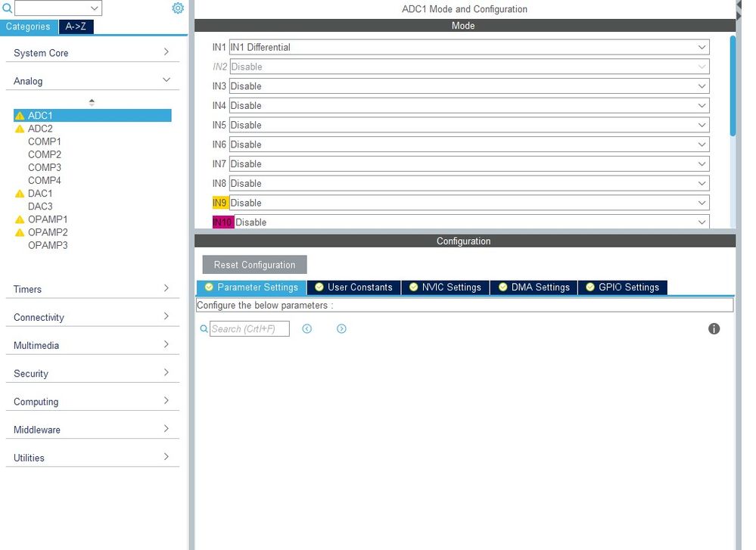Click the magenta-highlighted IN10 label
The height and width of the screenshot is (550, 756).
(222, 222)
